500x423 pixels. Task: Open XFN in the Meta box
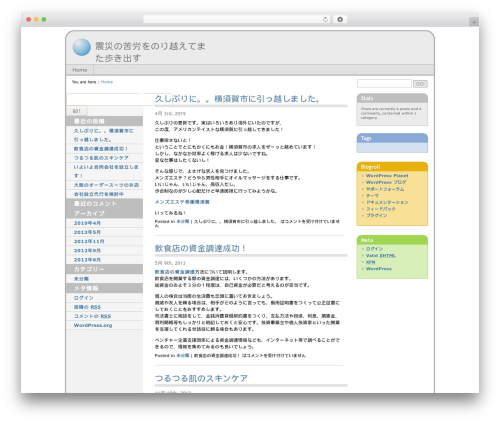click(x=370, y=262)
